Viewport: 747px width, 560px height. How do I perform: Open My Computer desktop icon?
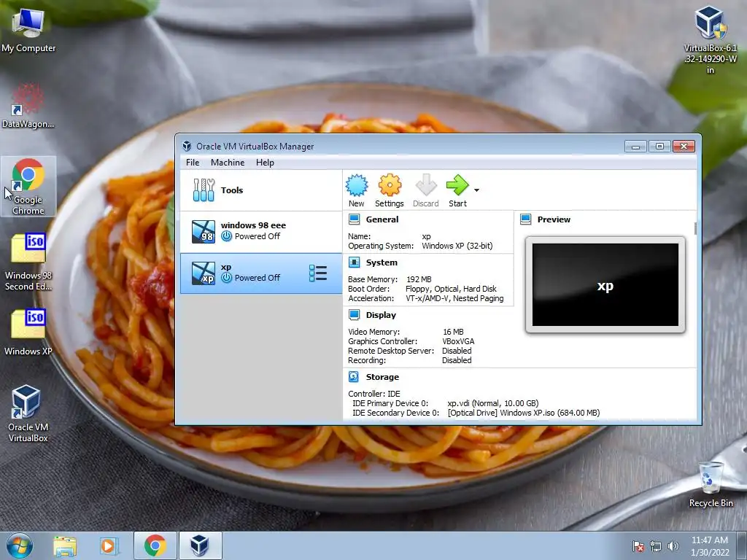coord(28,30)
